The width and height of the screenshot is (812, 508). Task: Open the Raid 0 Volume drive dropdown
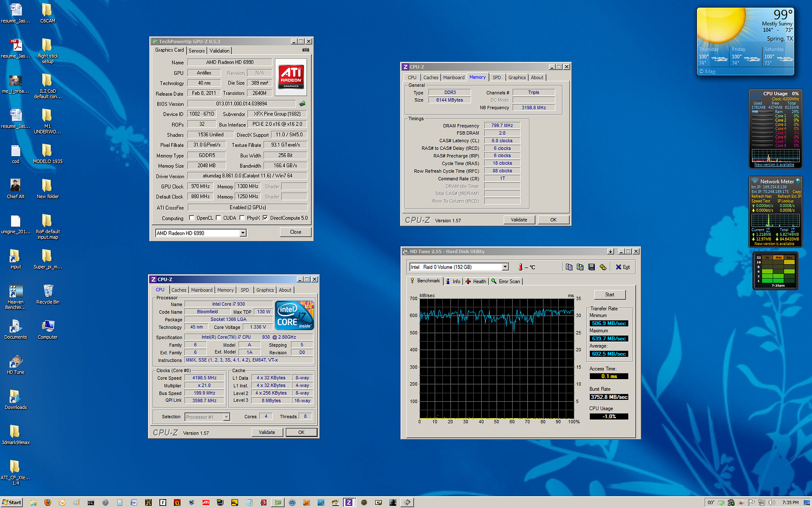pos(505,267)
